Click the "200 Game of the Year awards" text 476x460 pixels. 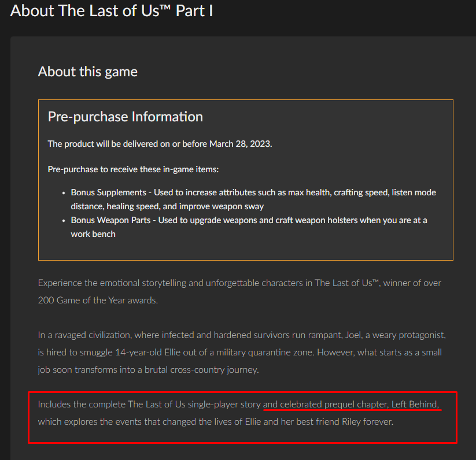coord(98,300)
